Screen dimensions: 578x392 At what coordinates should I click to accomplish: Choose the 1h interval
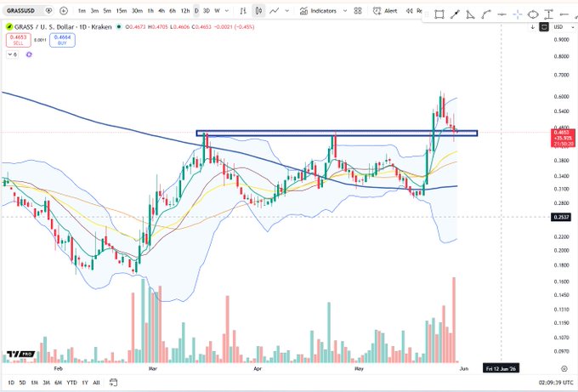click(x=150, y=11)
